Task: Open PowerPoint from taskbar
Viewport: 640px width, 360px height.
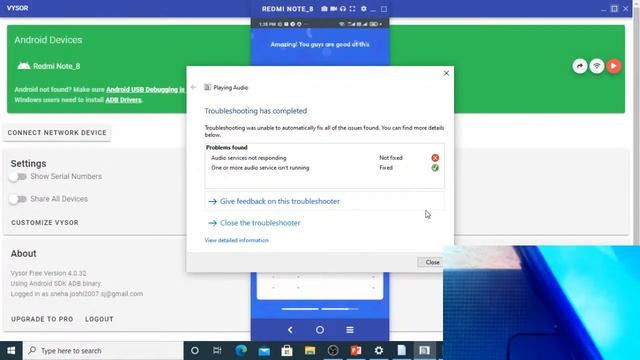Action: (x=356, y=351)
